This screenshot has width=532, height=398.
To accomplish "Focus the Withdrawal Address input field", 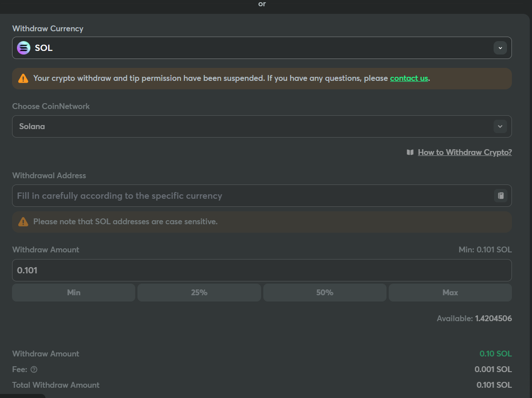I will click(x=250, y=196).
